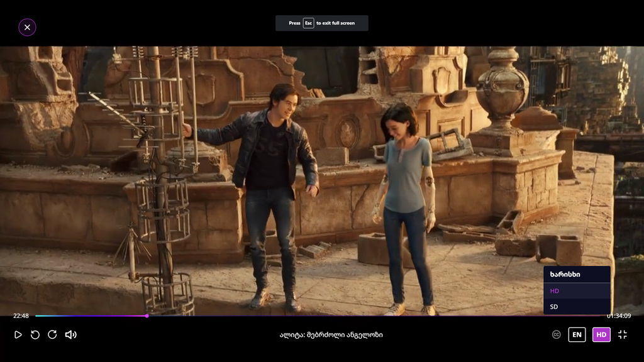
Task: Click the 01:34:09 total duration label
Action: (x=619, y=315)
